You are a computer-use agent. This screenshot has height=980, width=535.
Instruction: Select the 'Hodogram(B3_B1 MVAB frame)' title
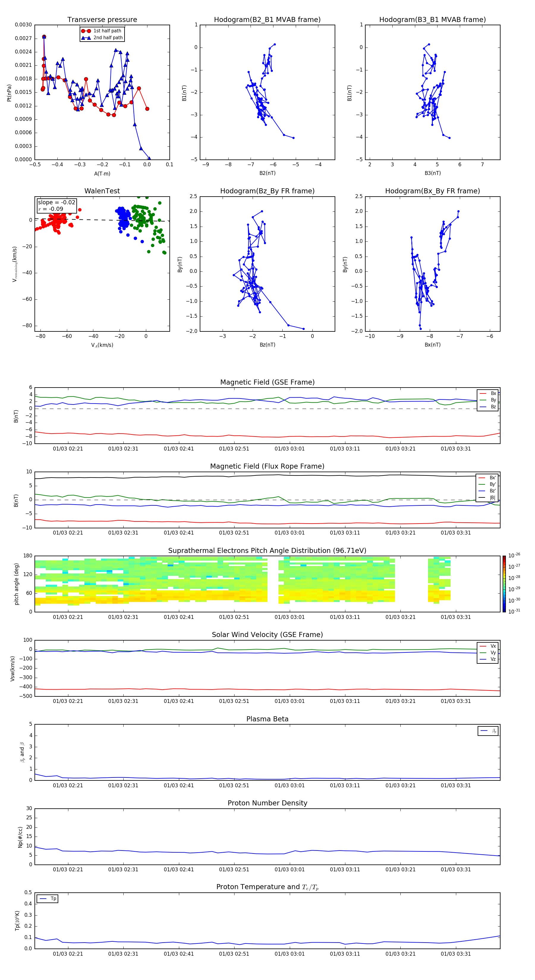(x=432, y=19)
